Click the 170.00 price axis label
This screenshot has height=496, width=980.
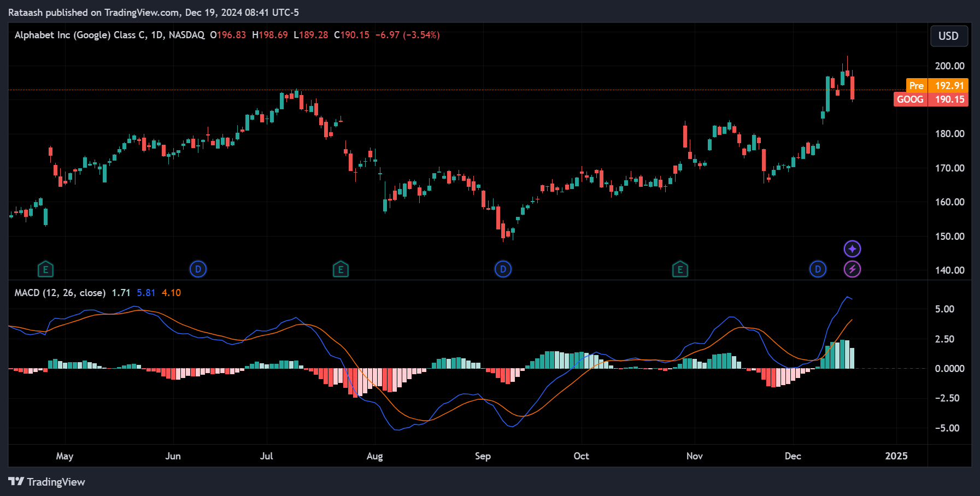click(x=950, y=168)
